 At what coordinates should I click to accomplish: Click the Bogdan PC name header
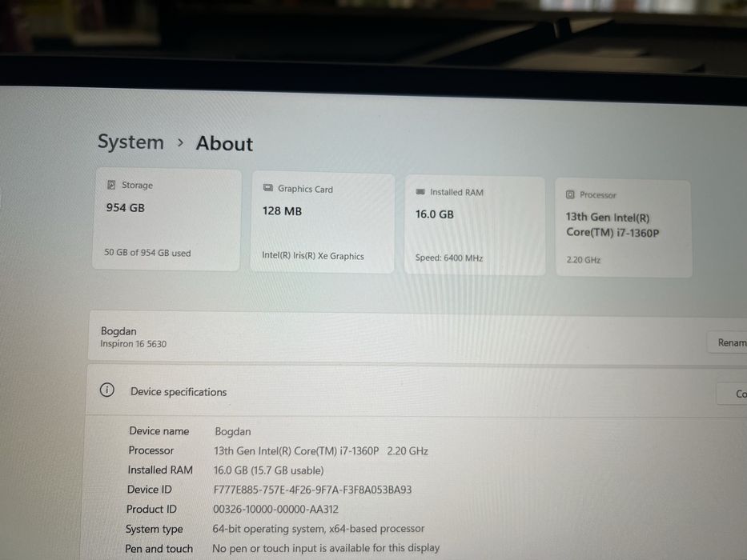point(118,331)
